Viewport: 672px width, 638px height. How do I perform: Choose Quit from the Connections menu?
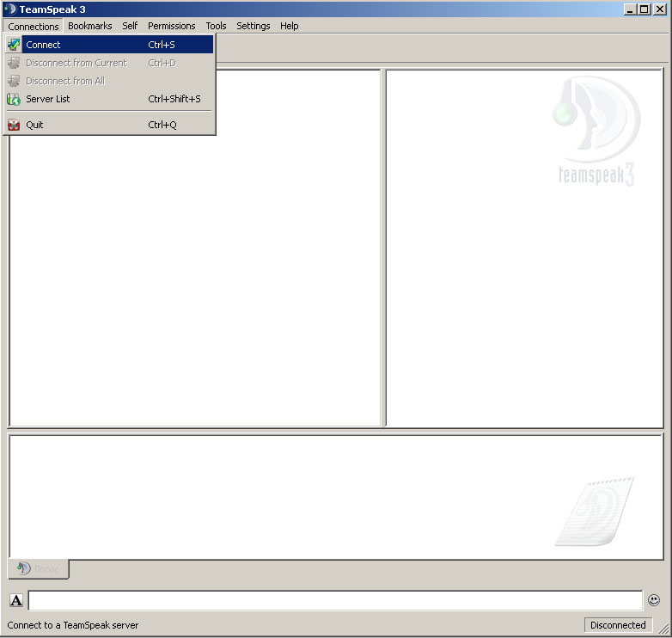109,125
